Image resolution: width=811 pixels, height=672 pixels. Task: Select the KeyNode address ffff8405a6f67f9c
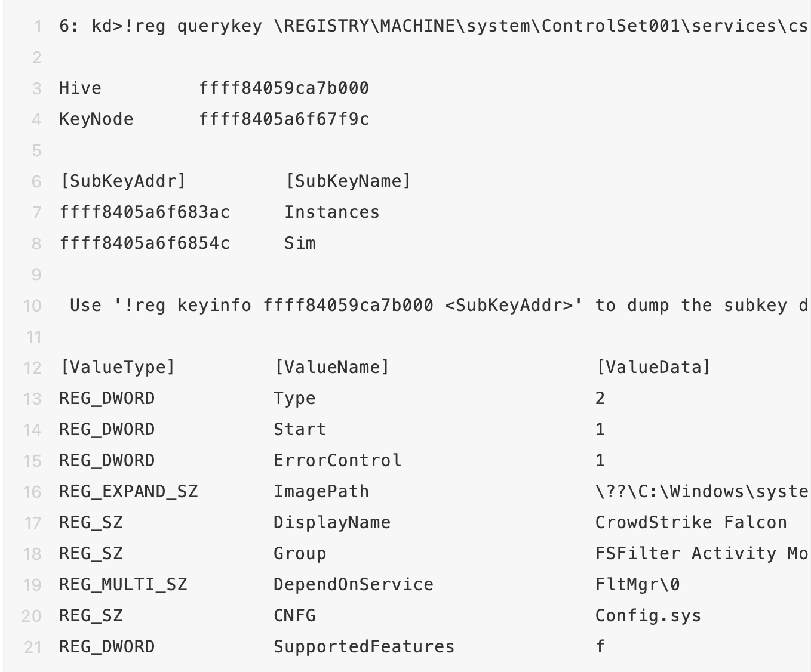[284, 119]
